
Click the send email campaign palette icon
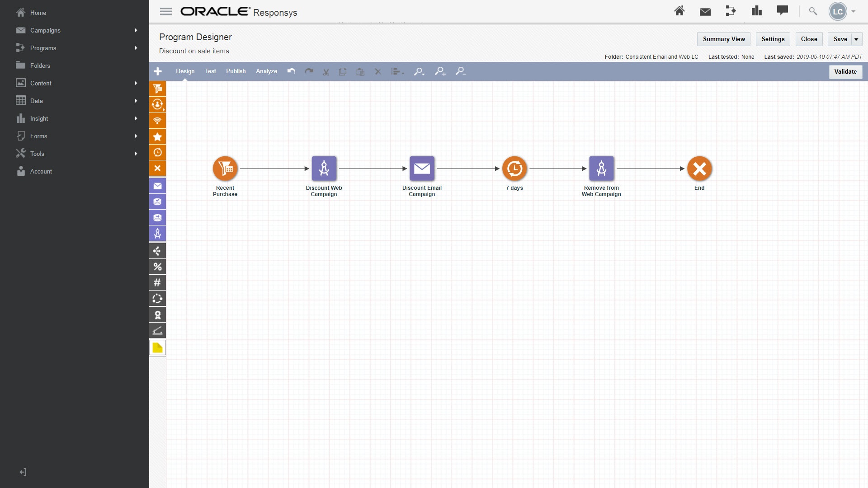(x=157, y=186)
